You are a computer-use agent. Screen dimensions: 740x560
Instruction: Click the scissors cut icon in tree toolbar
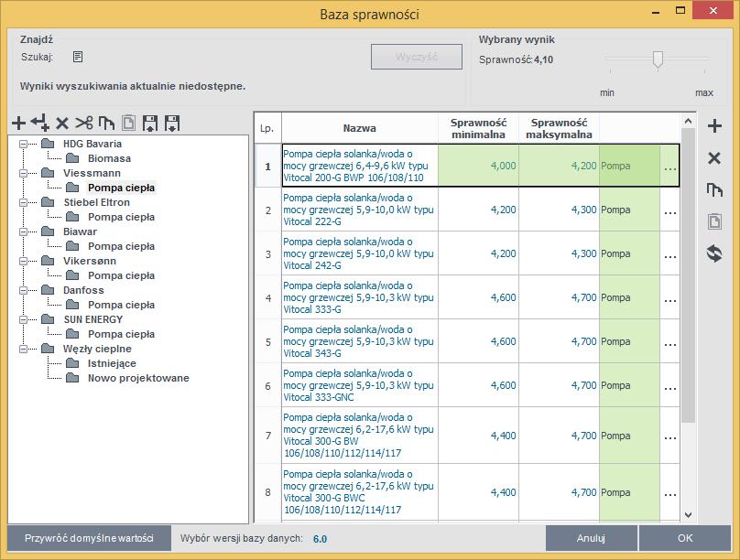(x=84, y=123)
